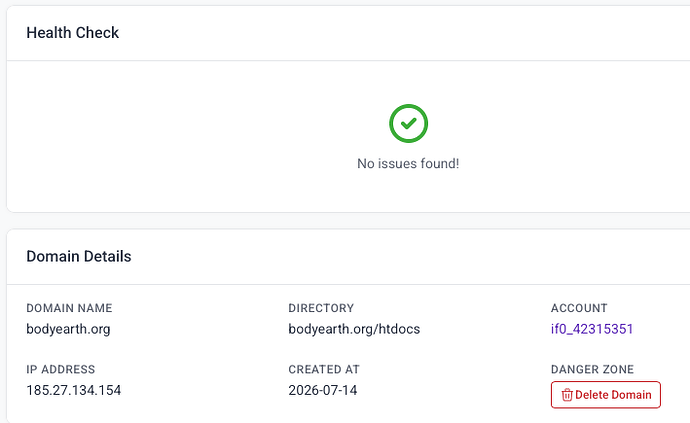This screenshot has width=690, height=423.
Task: Click the Domain Details heading
Action: pyautogui.click(x=79, y=256)
